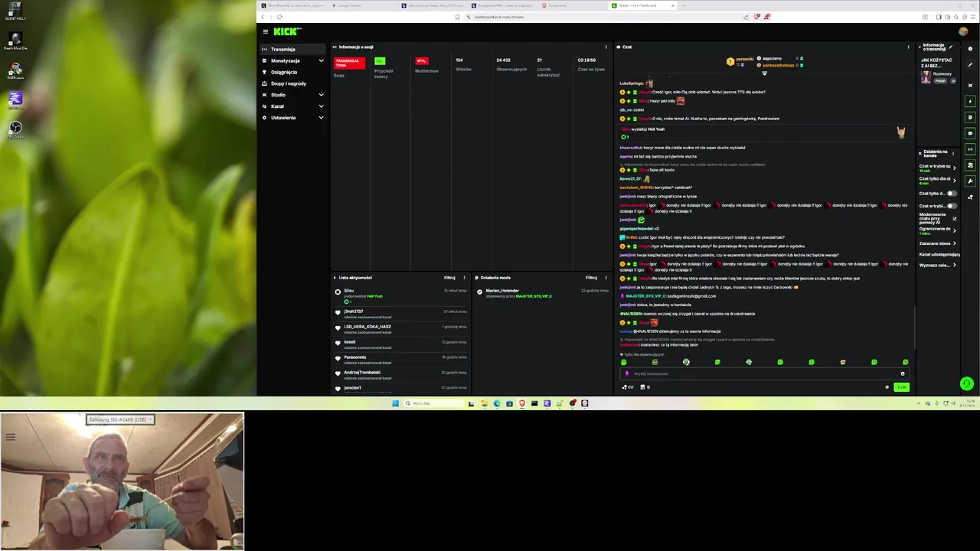Select the j3roh2137 activity row
This screenshot has width=980, height=551.
[x=400, y=314]
